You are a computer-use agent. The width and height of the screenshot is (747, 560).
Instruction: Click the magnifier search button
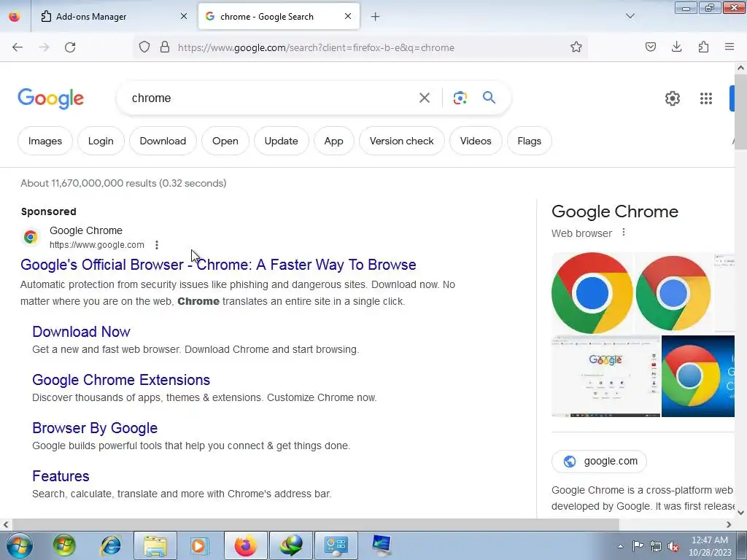489,98
